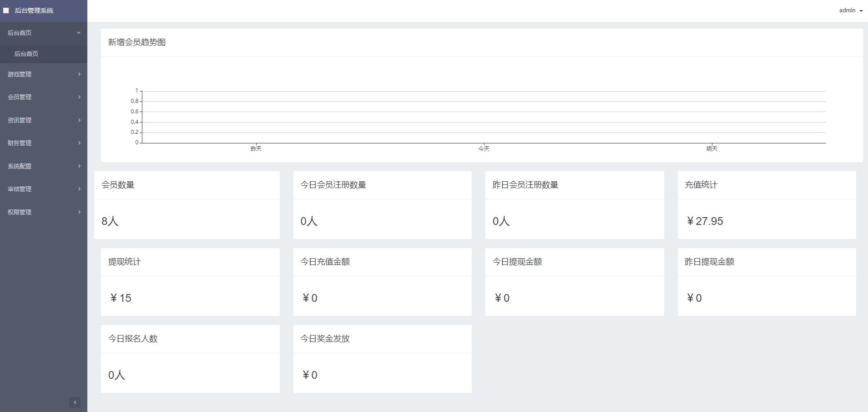
Task: Collapse the 后台首页 menu chevron
Action: pos(79,33)
